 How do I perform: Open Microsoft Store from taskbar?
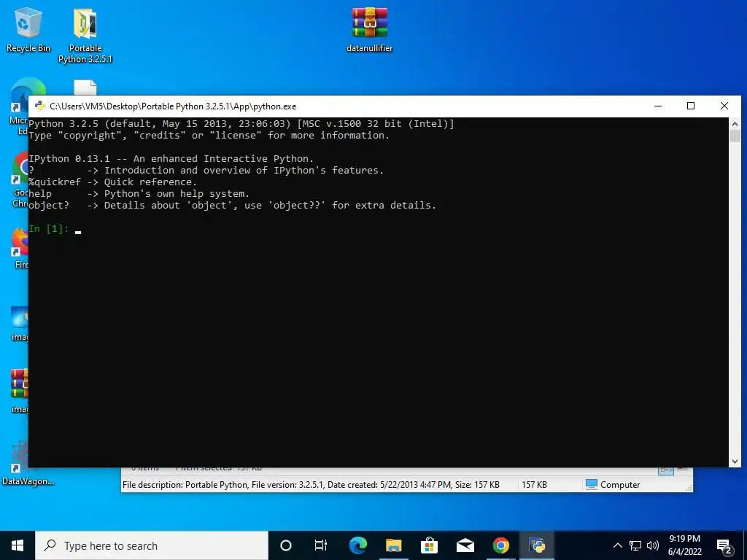[x=429, y=545]
